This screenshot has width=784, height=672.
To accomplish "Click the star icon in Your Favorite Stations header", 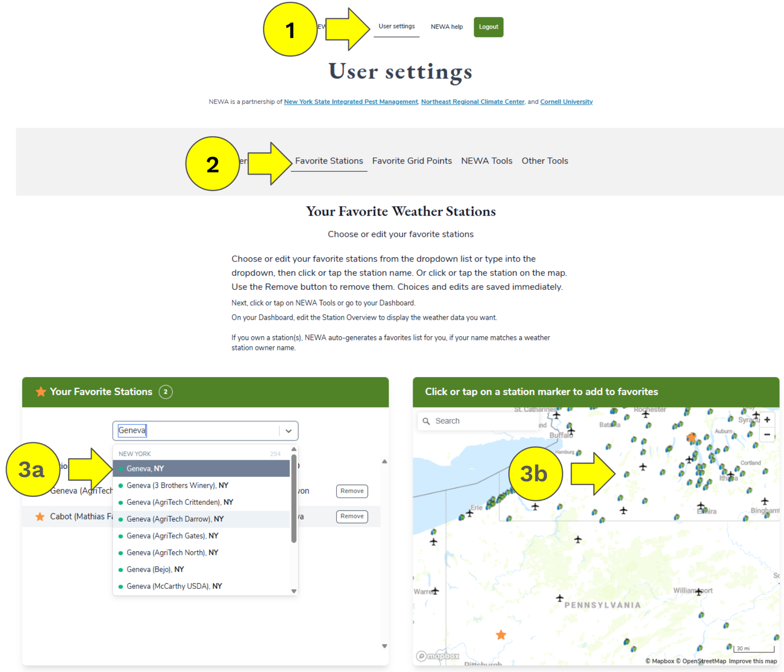I will (x=40, y=392).
